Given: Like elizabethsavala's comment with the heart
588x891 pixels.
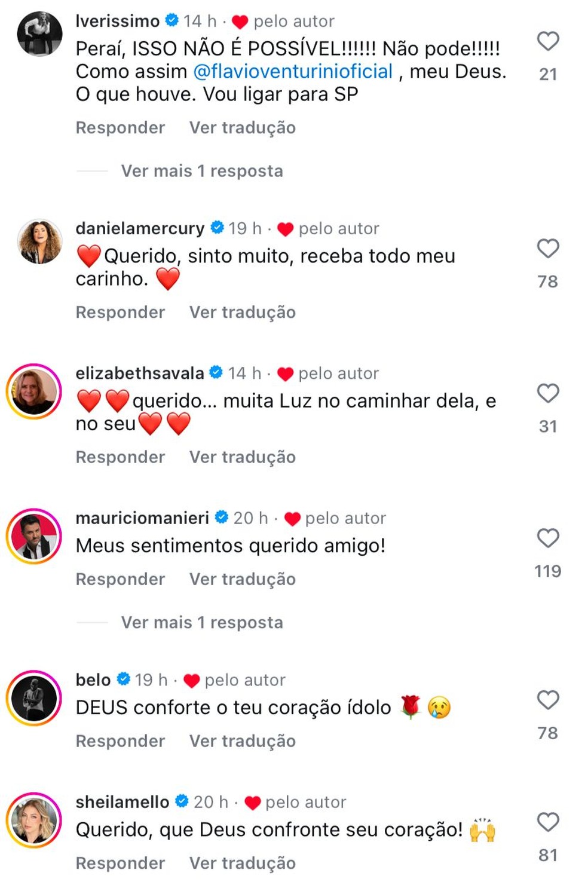Looking at the screenshot, I should [547, 393].
